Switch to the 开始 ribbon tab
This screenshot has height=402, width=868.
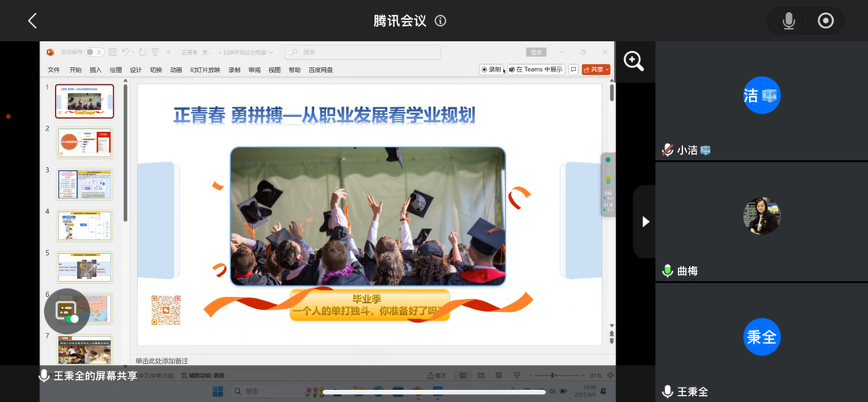75,70
